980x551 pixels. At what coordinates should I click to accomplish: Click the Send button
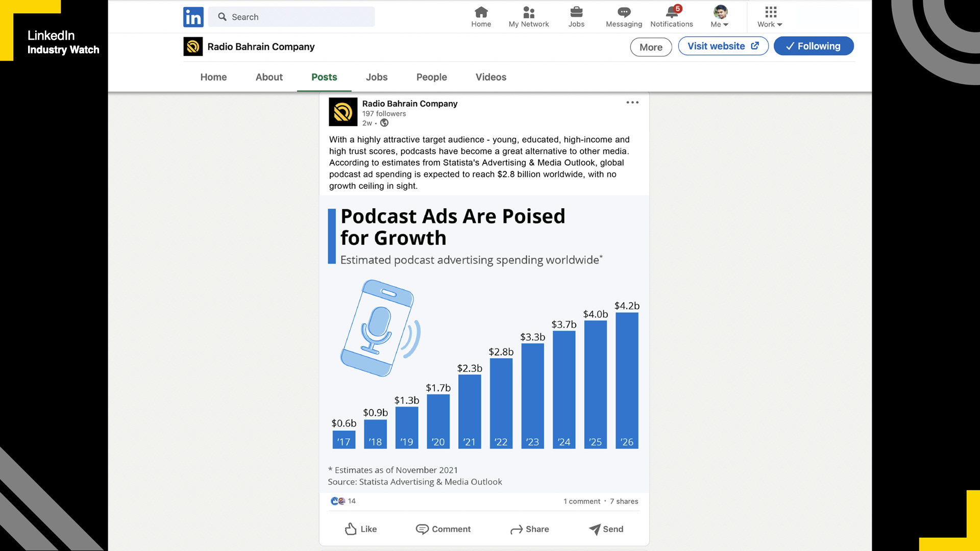606,529
